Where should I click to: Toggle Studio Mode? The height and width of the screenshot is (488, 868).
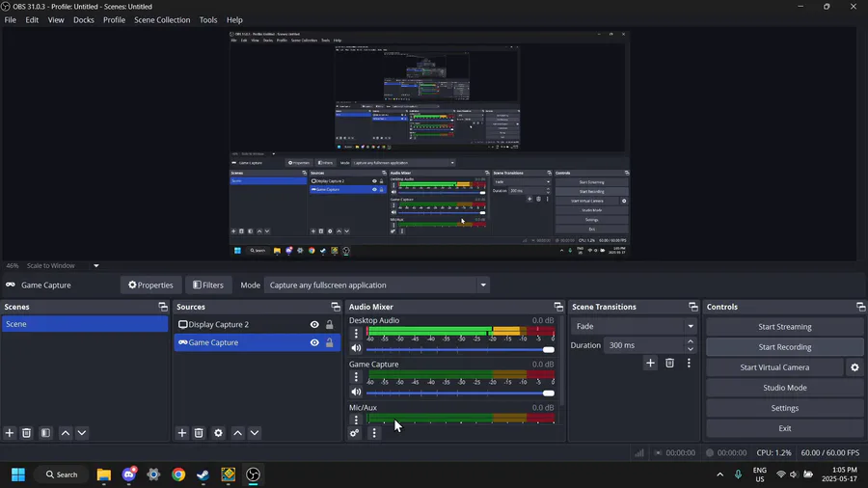[x=784, y=388]
